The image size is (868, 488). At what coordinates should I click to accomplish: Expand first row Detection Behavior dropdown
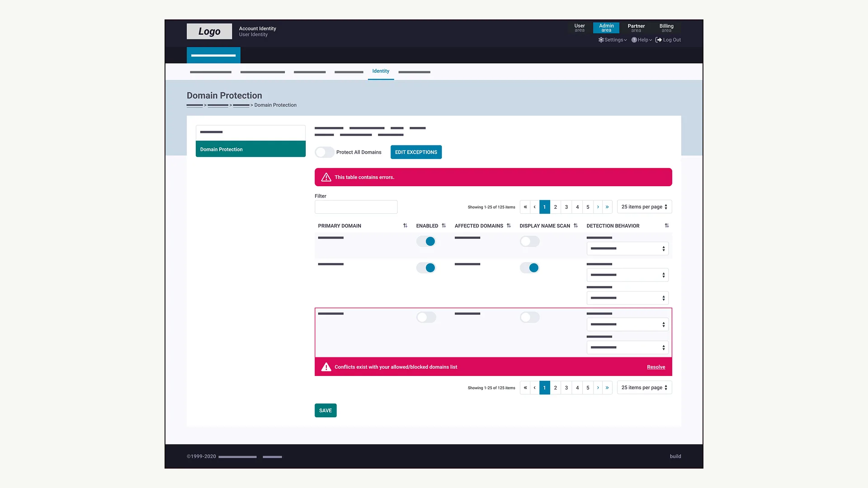coord(627,249)
